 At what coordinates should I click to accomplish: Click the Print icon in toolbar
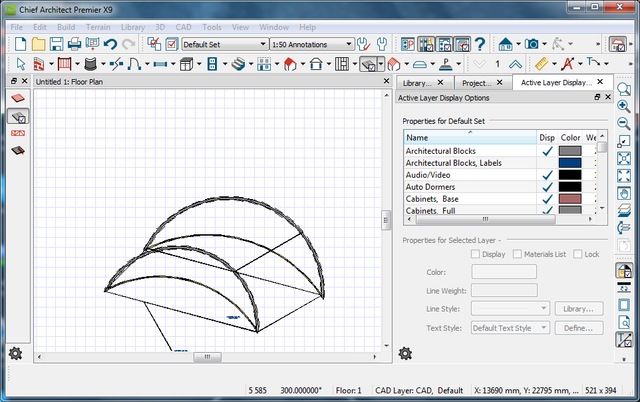coord(75,44)
